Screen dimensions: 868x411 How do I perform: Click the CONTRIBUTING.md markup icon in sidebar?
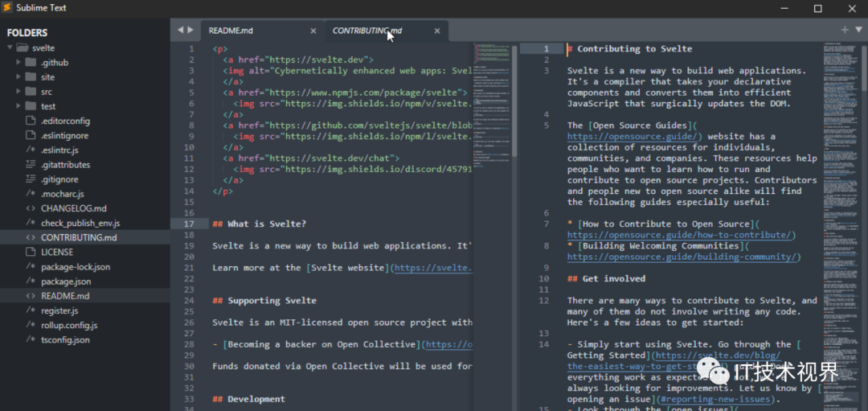point(31,237)
